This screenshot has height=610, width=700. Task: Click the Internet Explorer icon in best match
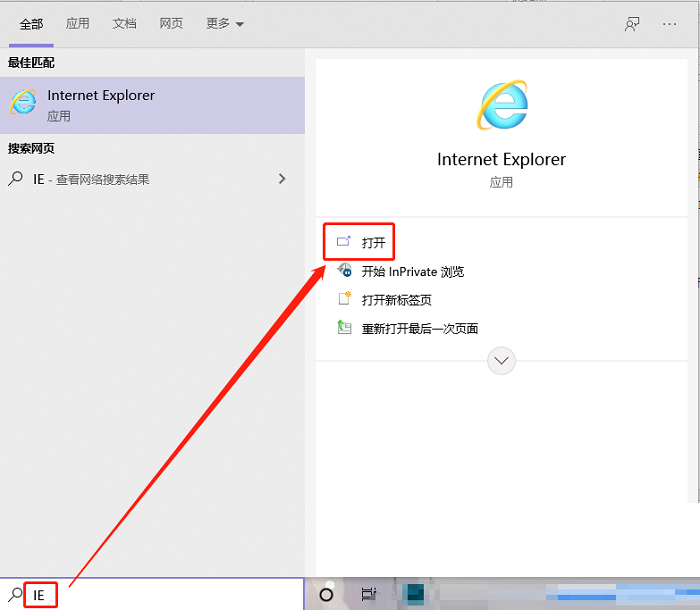coord(23,104)
